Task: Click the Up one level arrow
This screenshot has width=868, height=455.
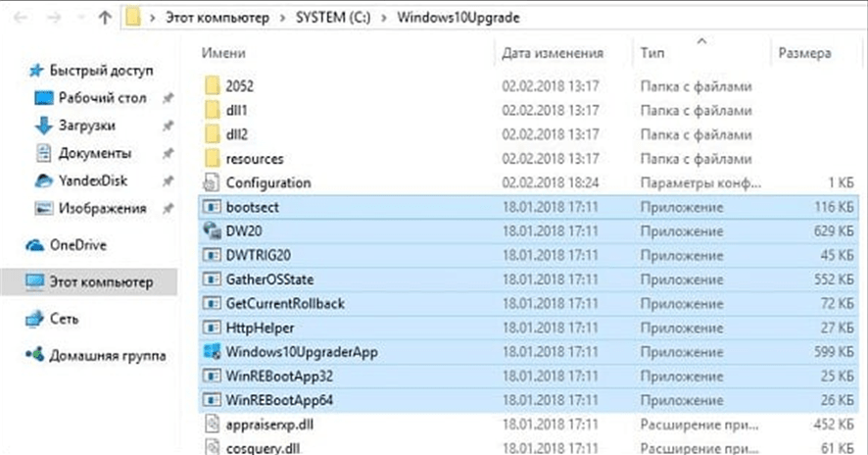Action: point(103,18)
